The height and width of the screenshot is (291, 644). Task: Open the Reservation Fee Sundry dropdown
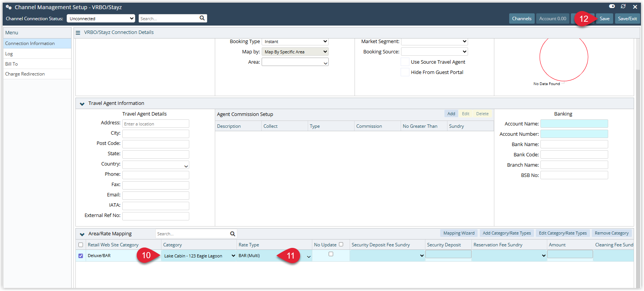pos(510,256)
